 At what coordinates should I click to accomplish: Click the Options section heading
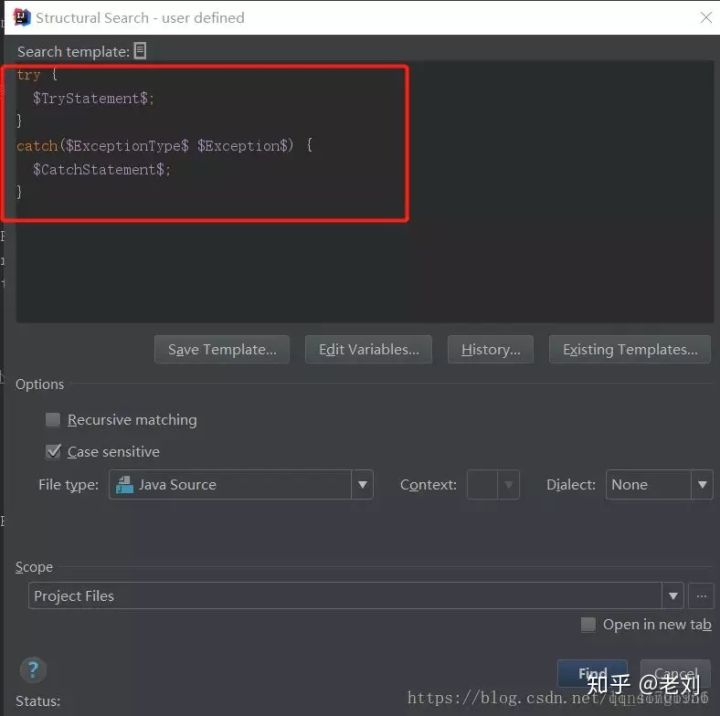(x=40, y=384)
